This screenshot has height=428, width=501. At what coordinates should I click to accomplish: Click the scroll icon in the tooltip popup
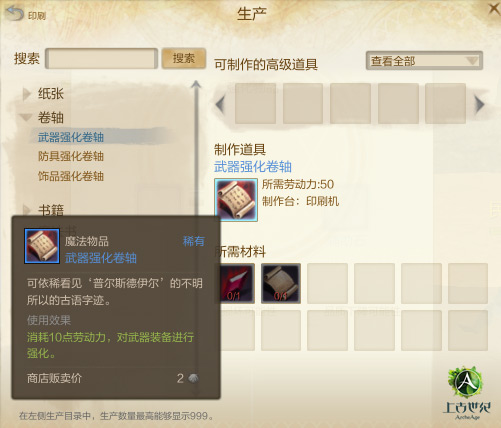tap(42, 246)
